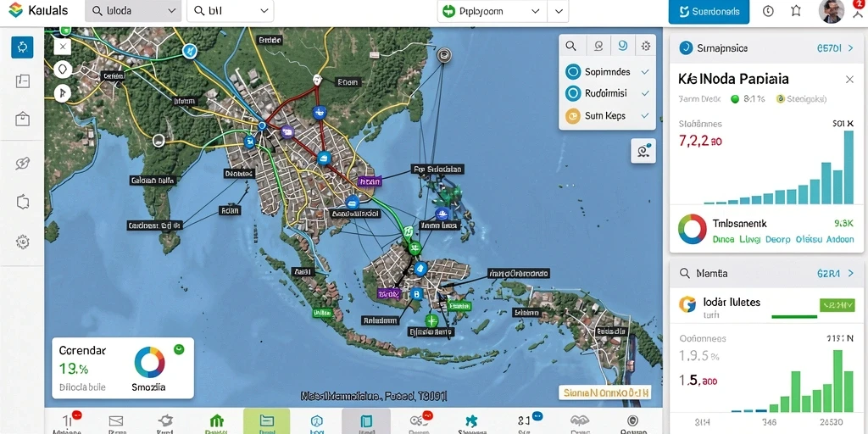Open the item with 11 and red badge
The height and width of the screenshot is (434, 868).
68,421
